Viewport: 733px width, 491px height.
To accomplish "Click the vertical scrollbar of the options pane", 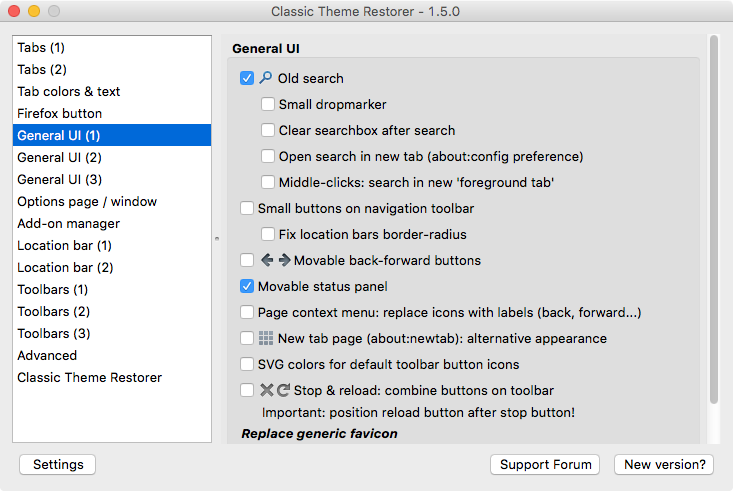I will click(713, 220).
